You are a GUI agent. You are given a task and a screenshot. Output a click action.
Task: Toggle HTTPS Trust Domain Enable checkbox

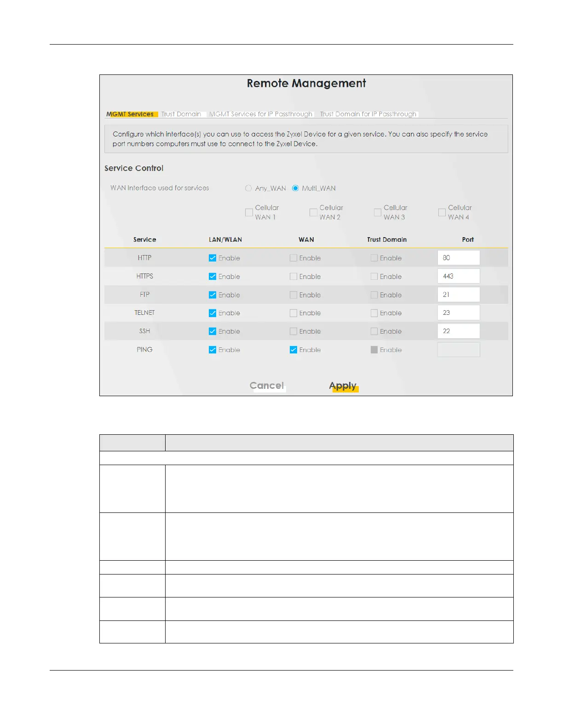374,276
